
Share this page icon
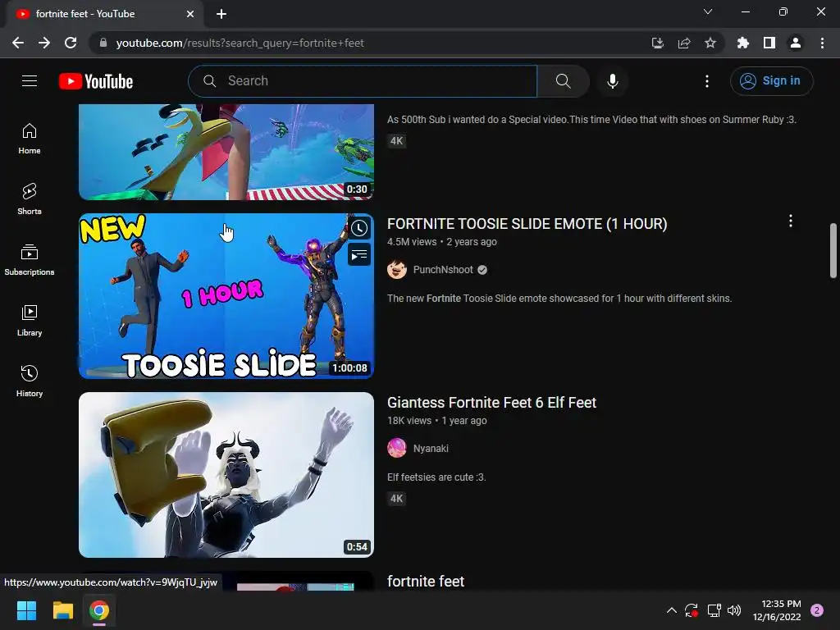coord(683,43)
